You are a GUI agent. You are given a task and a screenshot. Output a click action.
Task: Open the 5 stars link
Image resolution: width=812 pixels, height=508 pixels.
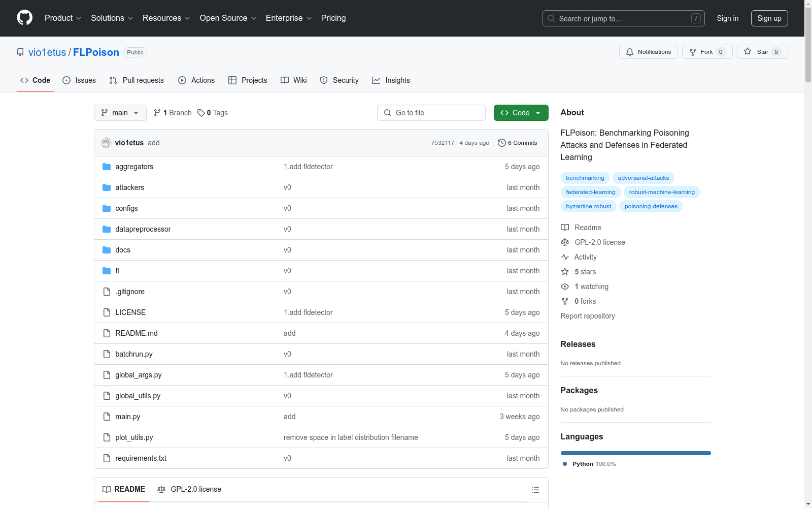(x=579, y=272)
